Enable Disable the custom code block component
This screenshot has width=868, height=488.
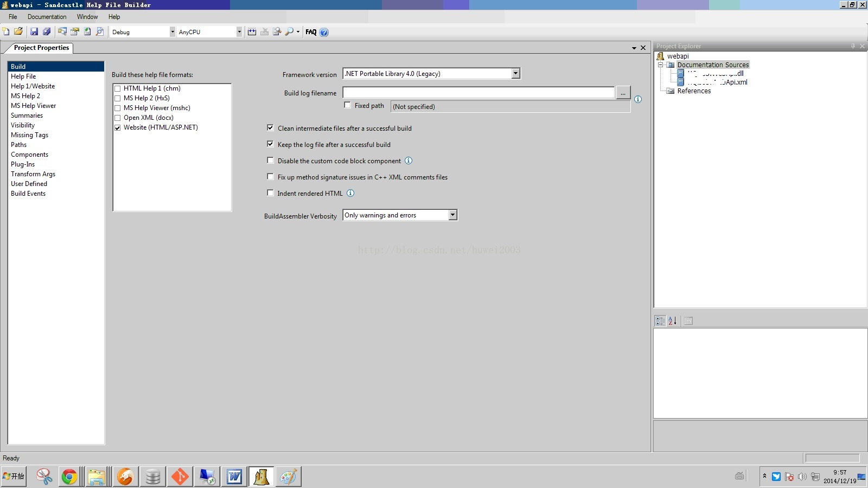[270, 160]
